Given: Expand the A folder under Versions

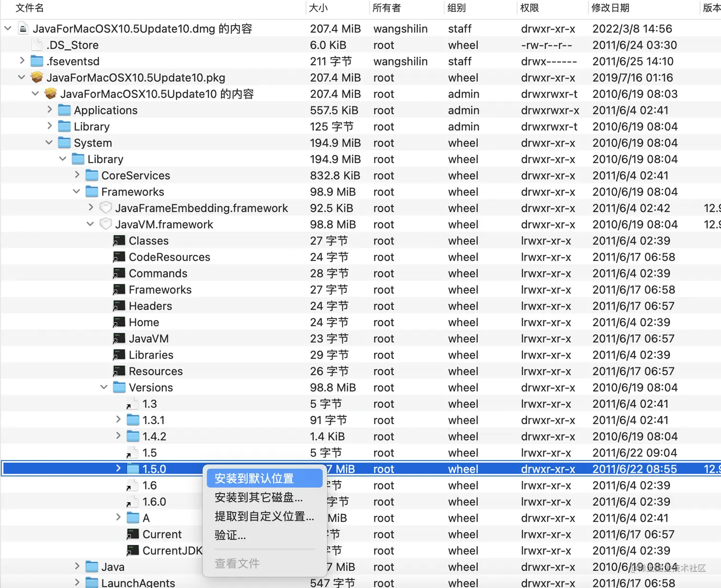Looking at the screenshot, I should [118, 517].
